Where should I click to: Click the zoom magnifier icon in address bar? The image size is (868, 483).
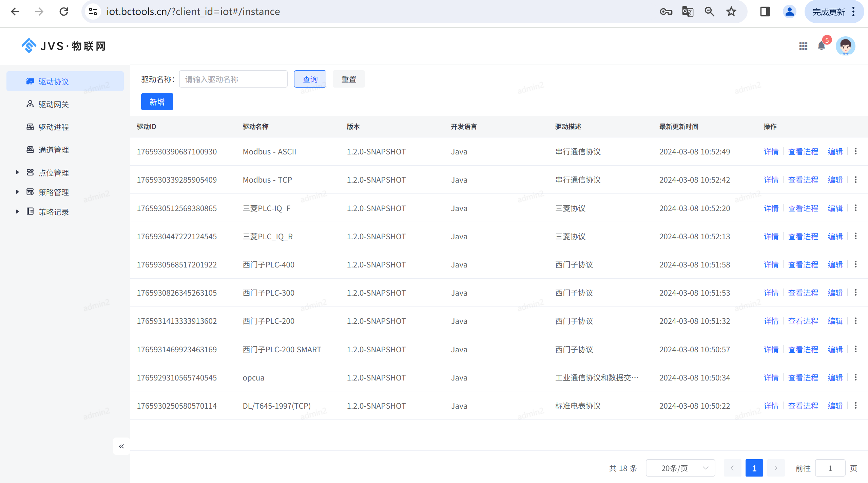click(x=709, y=12)
